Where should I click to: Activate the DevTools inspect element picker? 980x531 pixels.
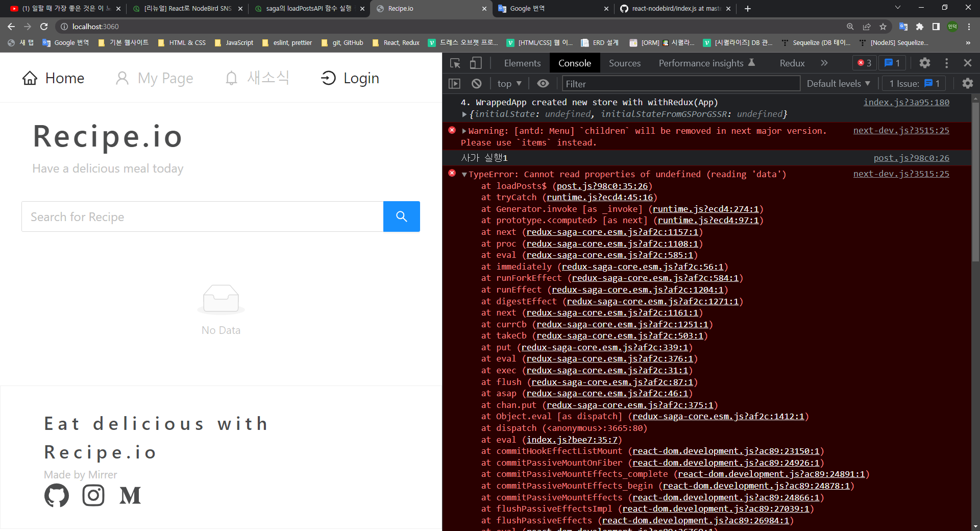(455, 63)
